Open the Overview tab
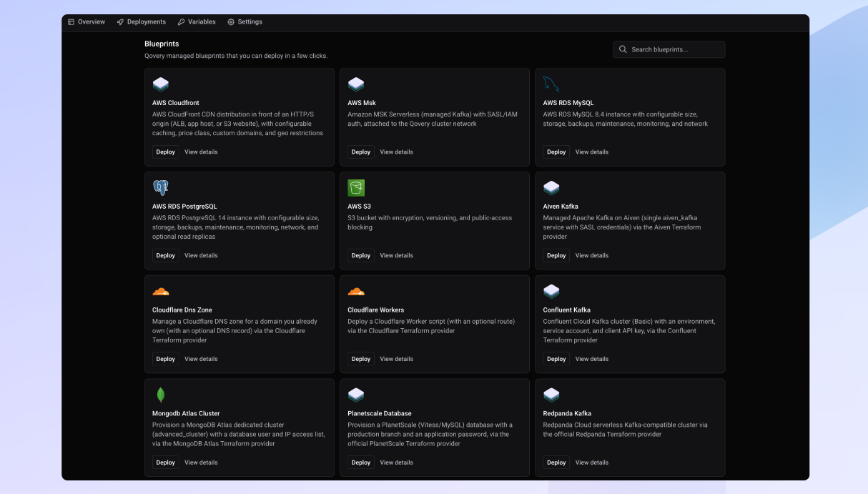Screen dimensions: 868x494 (87, 22)
